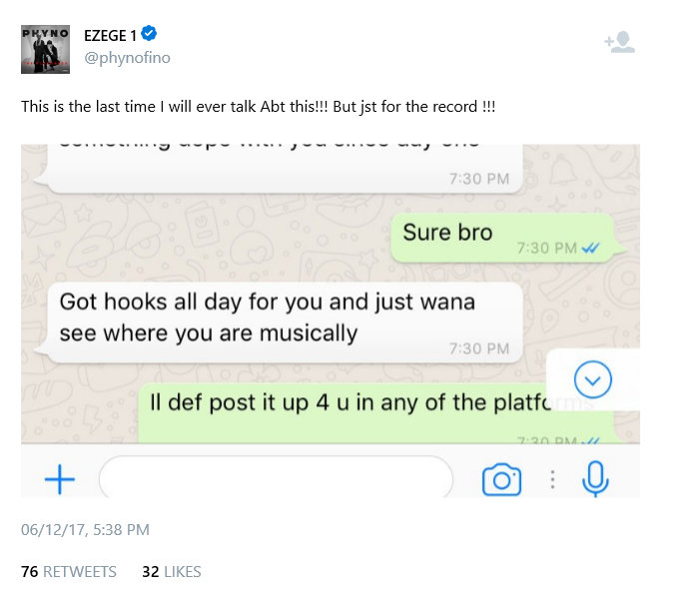Tap the microphone voice message icon
This screenshot has width=700, height=592.
[x=595, y=479]
